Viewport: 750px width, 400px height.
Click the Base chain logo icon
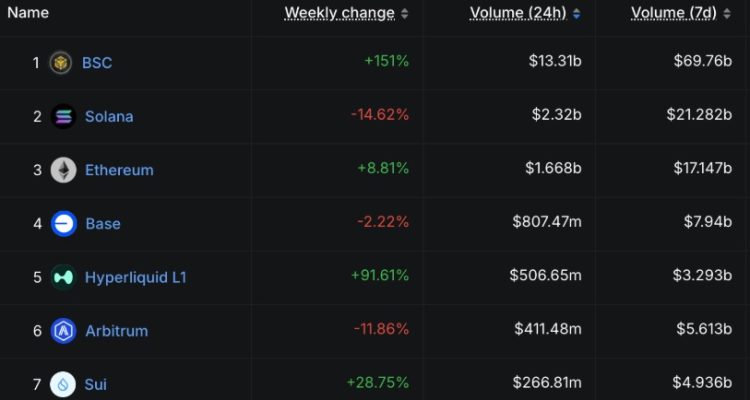pyautogui.click(x=64, y=223)
